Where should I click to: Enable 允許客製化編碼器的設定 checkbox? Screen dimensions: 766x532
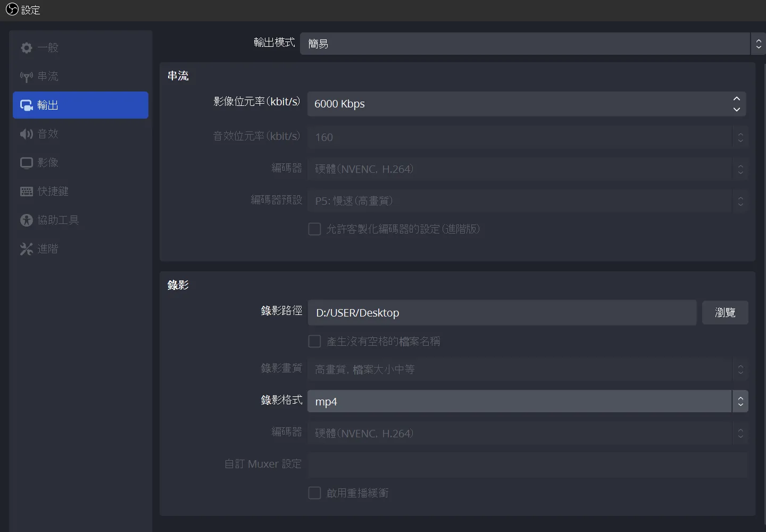tap(315, 229)
